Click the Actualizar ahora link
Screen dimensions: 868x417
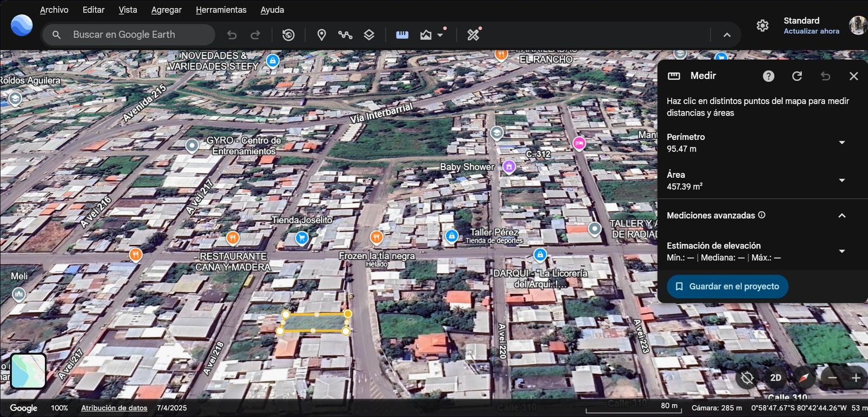coord(812,31)
